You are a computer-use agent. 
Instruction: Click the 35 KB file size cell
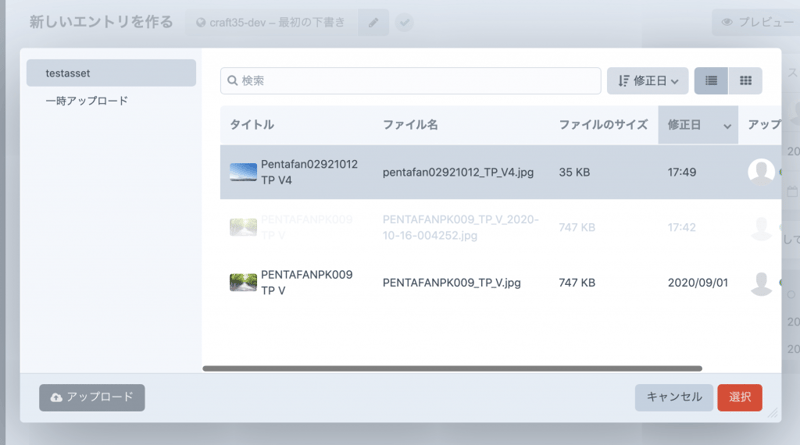[x=574, y=172]
